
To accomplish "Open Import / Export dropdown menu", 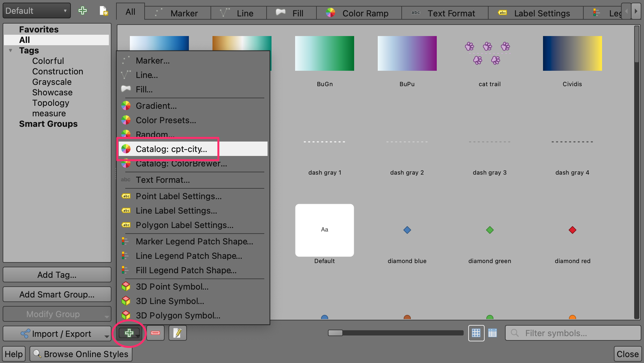I will click(x=57, y=334).
